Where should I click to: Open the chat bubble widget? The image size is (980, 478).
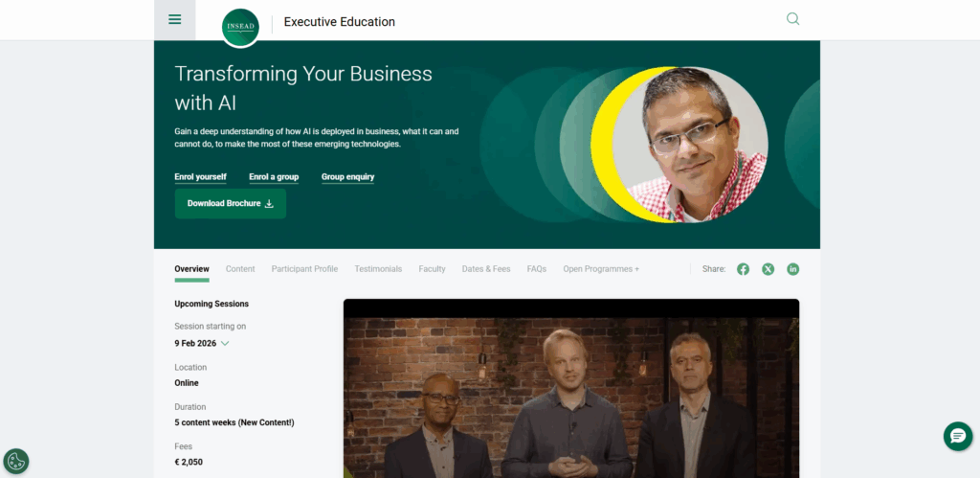pyautogui.click(x=957, y=436)
